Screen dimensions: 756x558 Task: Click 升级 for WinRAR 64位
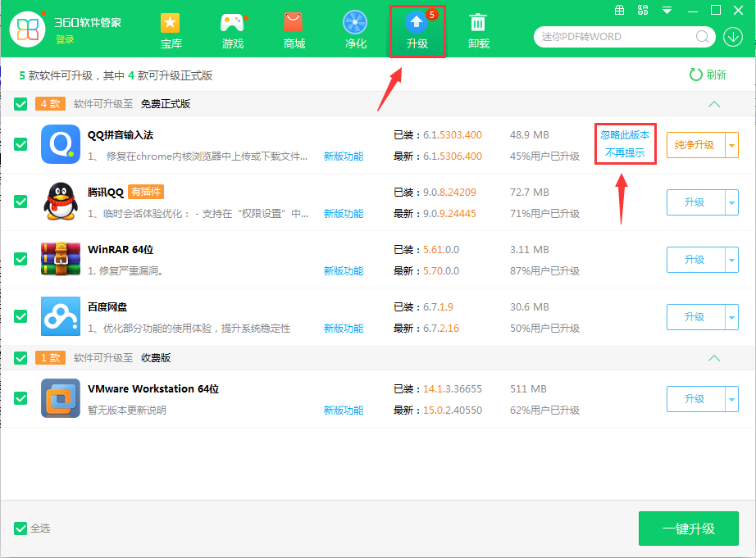click(695, 260)
